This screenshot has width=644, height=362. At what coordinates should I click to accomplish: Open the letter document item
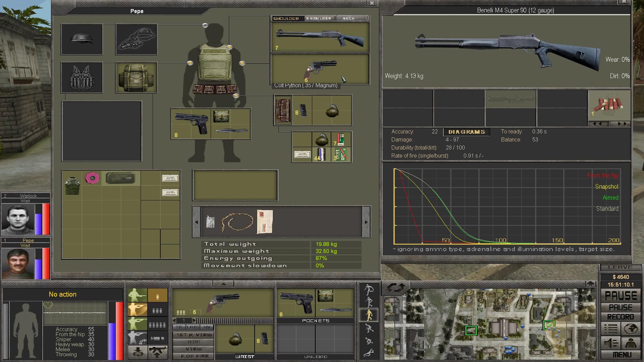265,222
